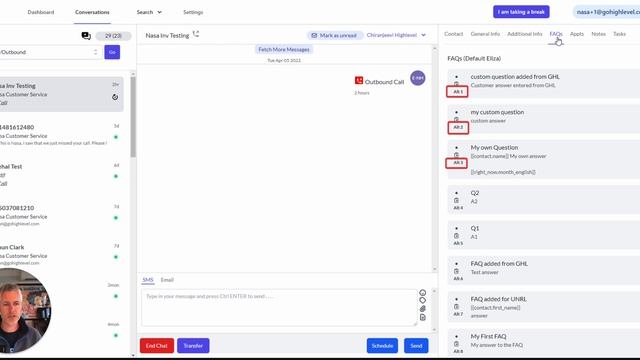Switch to the General Info tab
The image size is (640, 360).
coord(485,34)
